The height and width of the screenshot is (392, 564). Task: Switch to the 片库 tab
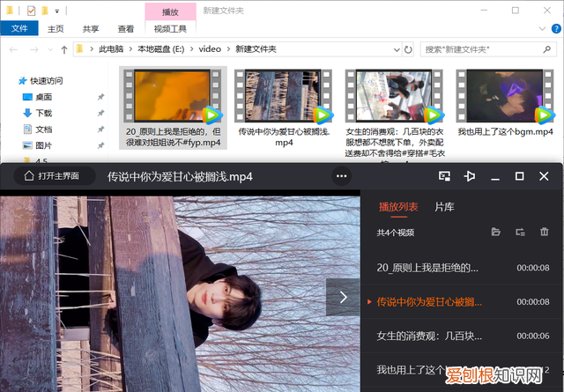[x=444, y=207]
